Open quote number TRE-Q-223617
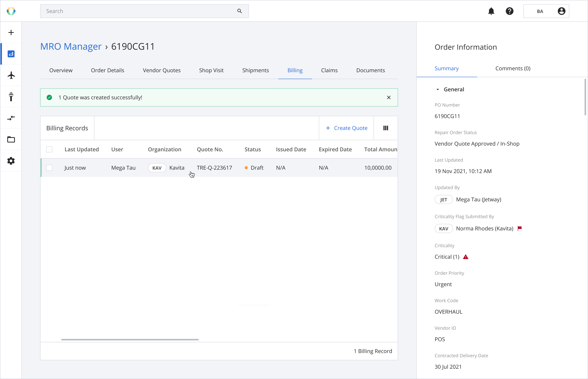 (214, 168)
